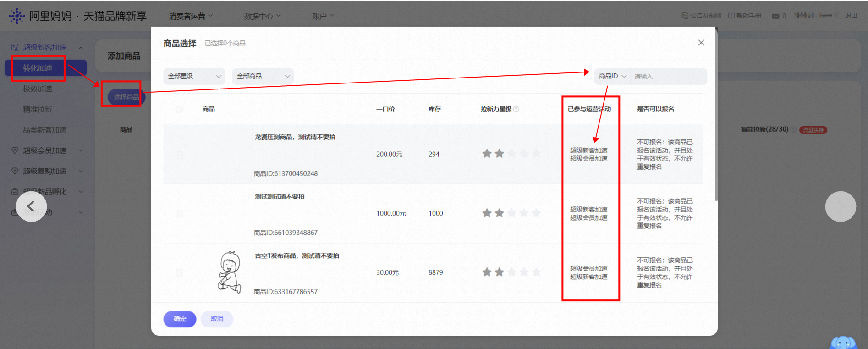The image size is (868, 349).
Task: Click the next-image right arrow button
Action: point(841,206)
